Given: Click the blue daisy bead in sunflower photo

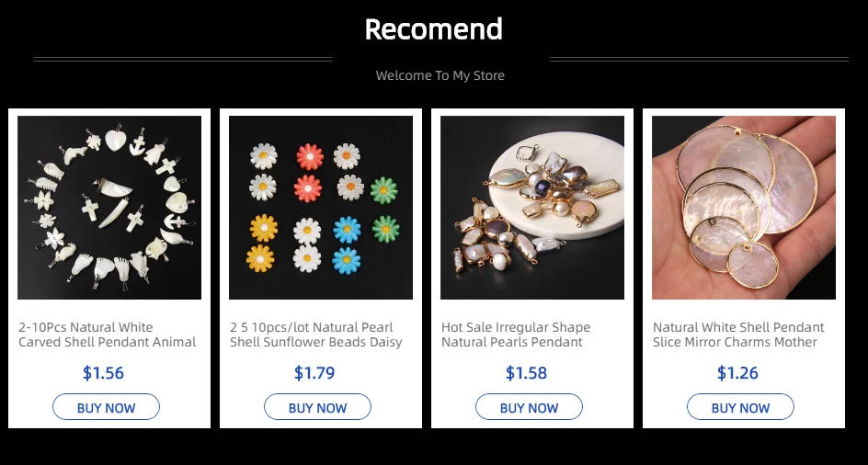Looking at the screenshot, I should click(347, 229).
